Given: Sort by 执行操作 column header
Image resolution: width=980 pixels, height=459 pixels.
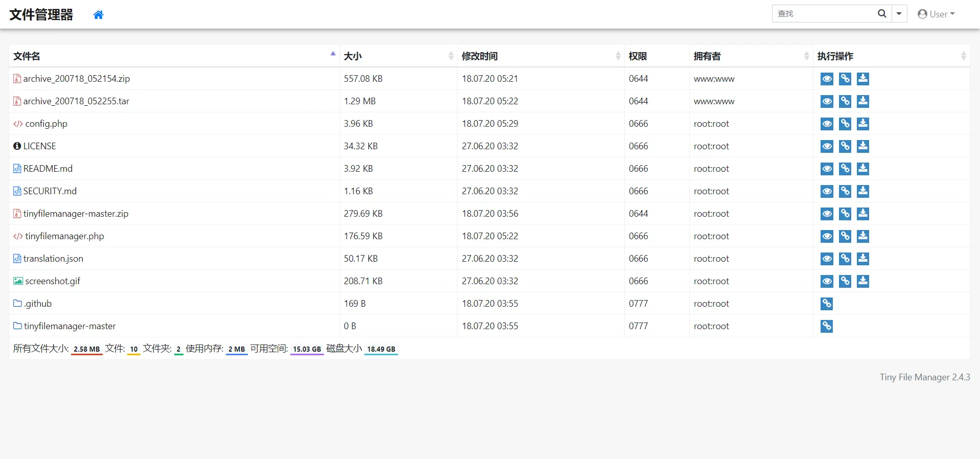Looking at the screenshot, I should (x=892, y=56).
